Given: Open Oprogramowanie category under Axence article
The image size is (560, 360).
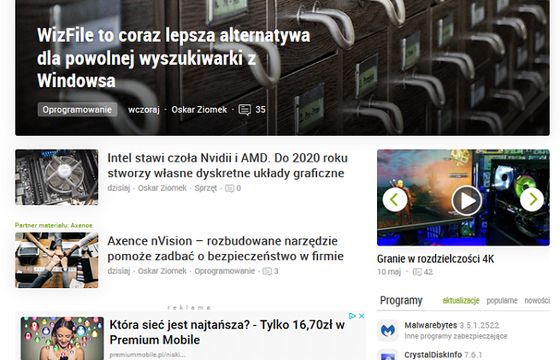Looking at the screenshot, I should pyautogui.click(x=225, y=271).
